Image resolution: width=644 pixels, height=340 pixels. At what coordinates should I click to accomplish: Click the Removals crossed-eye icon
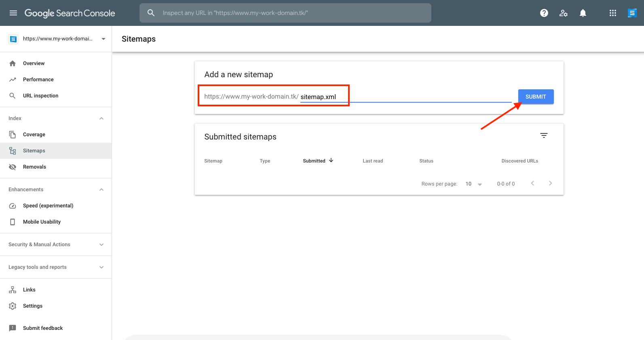point(13,167)
